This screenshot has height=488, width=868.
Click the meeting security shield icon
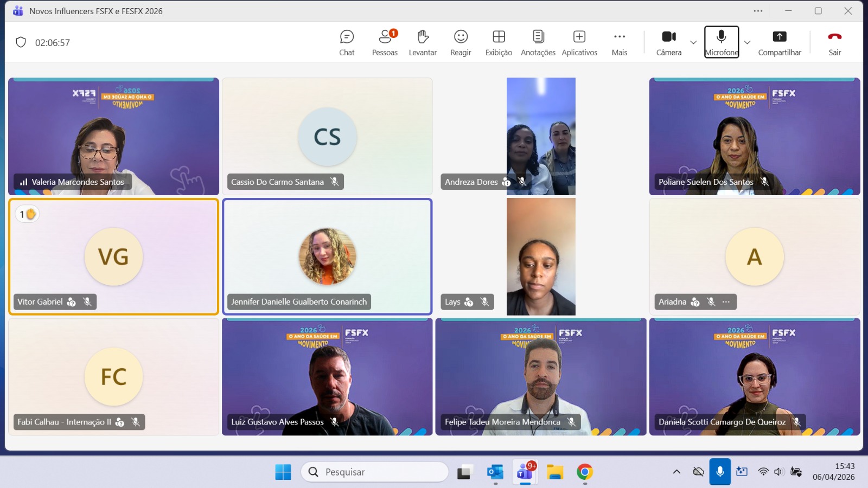pyautogui.click(x=21, y=42)
